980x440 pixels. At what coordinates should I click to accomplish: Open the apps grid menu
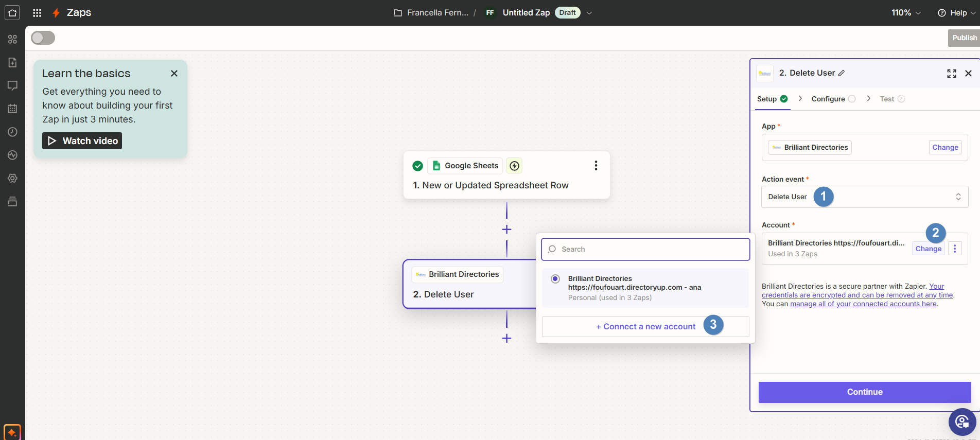click(37, 13)
